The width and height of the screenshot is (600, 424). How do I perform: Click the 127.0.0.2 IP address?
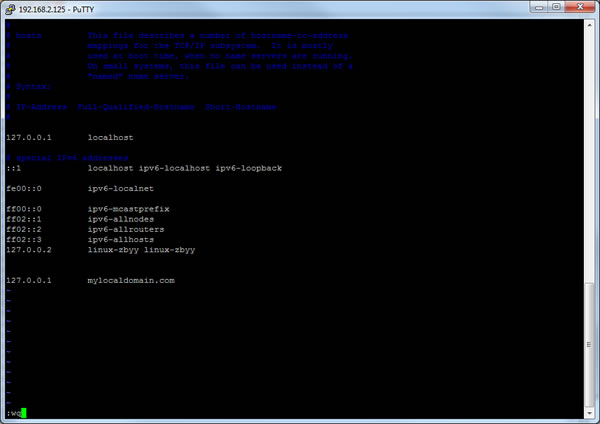(x=27, y=250)
